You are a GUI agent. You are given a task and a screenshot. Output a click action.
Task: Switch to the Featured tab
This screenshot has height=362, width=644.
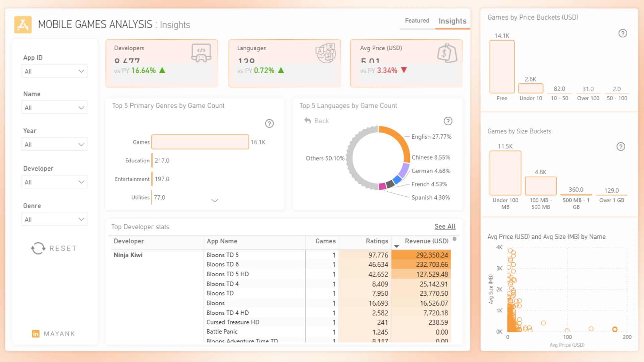[x=417, y=20]
